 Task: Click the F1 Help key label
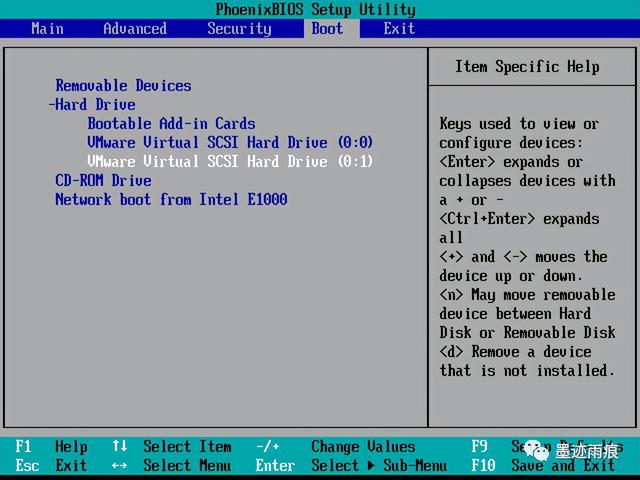pos(51,447)
